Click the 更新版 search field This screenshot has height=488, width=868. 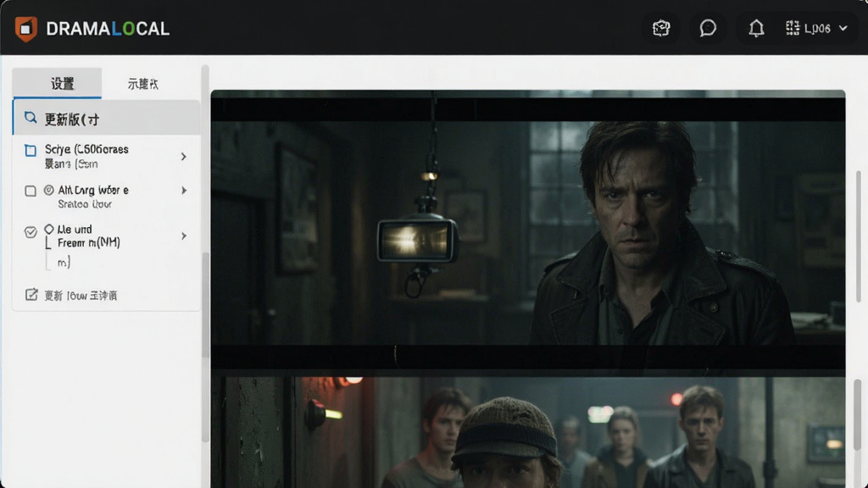click(106, 119)
